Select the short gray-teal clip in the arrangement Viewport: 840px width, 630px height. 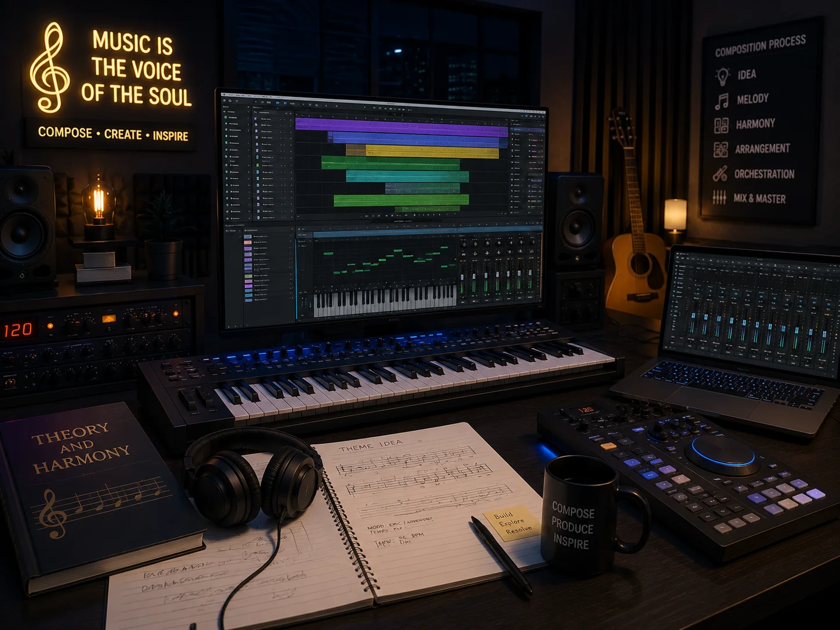tap(422, 188)
